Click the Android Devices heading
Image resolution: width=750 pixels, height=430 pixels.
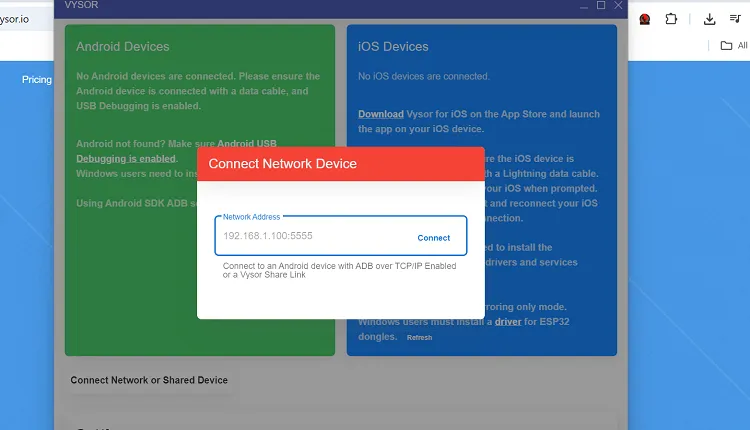(x=122, y=46)
